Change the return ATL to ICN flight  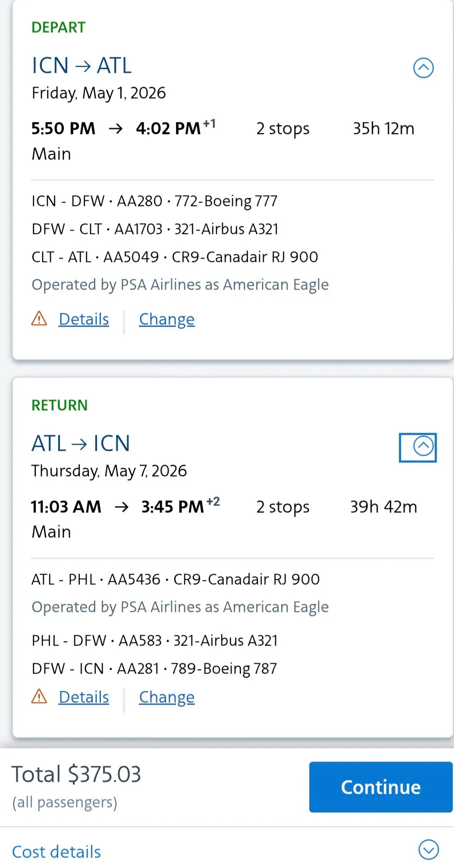166,697
